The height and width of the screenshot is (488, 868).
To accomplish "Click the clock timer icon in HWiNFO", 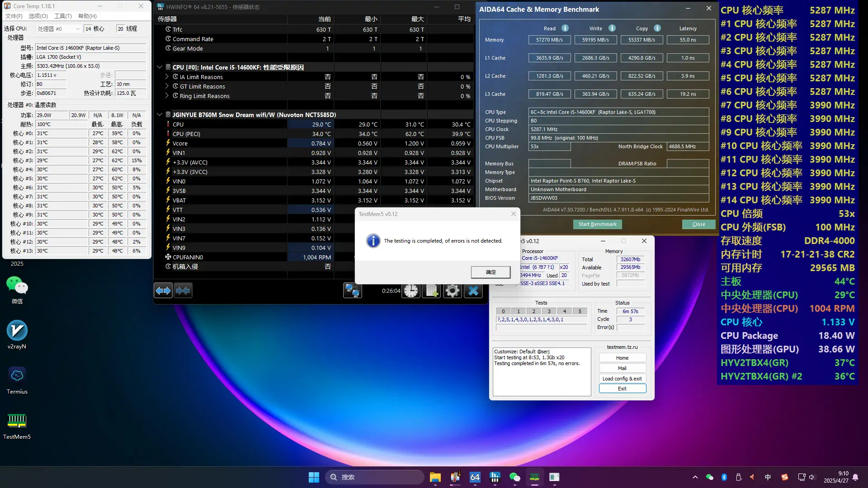I will [x=411, y=291].
